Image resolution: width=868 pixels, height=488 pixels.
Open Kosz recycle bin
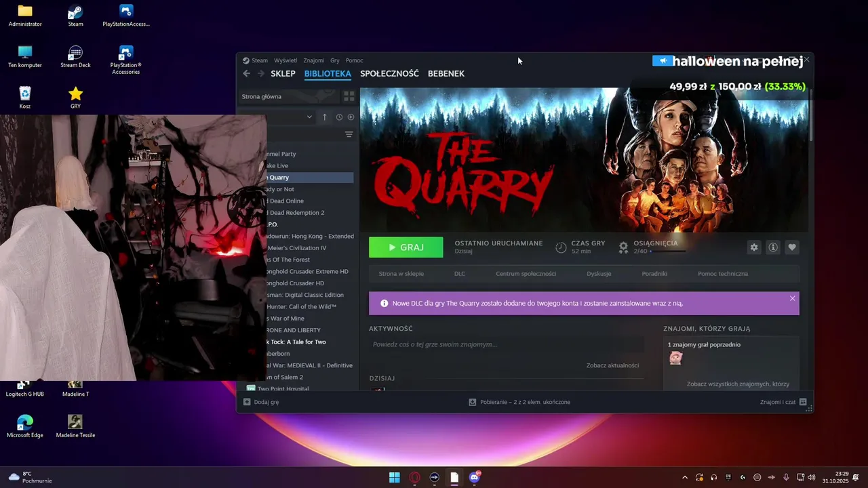(x=25, y=97)
